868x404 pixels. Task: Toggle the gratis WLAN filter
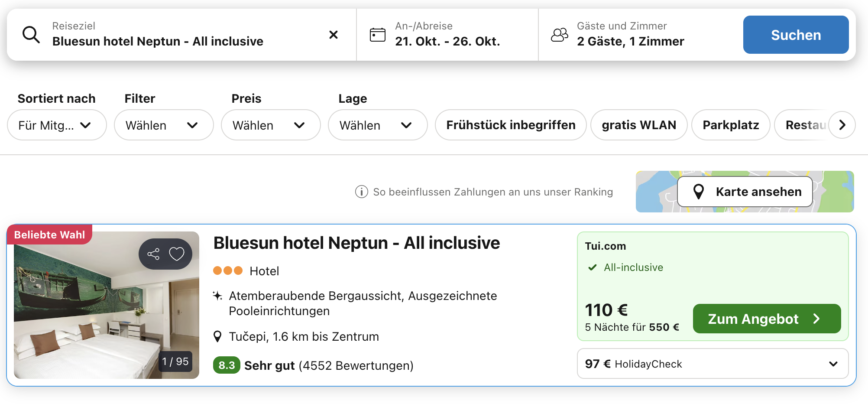click(x=638, y=125)
